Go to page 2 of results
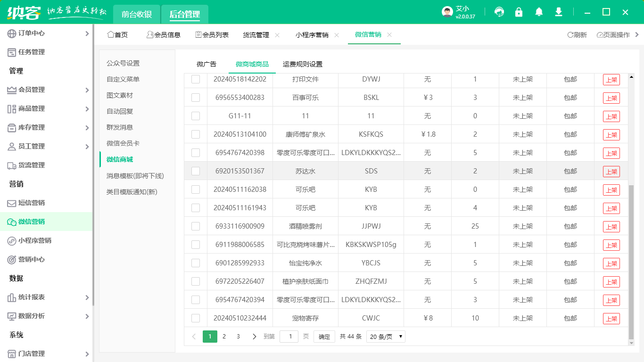The image size is (644, 362). click(224, 337)
